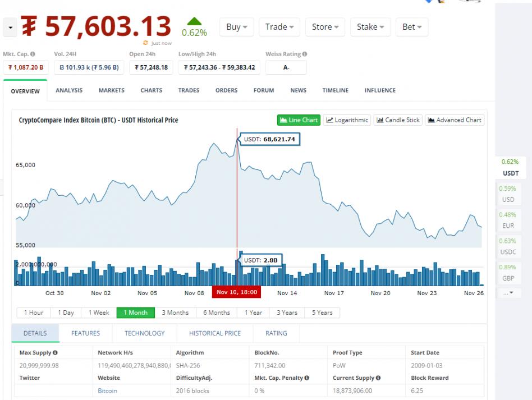Click the Current Supply info icon
The height and width of the screenshot is (400, 532).
(x=378, y=378)
